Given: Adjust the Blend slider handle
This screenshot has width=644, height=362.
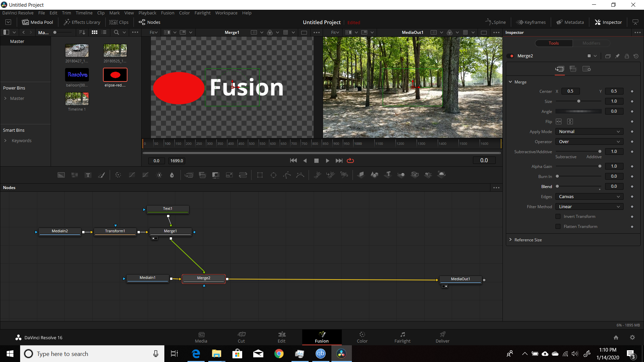Looking at the screenshot, I should 557,186.
